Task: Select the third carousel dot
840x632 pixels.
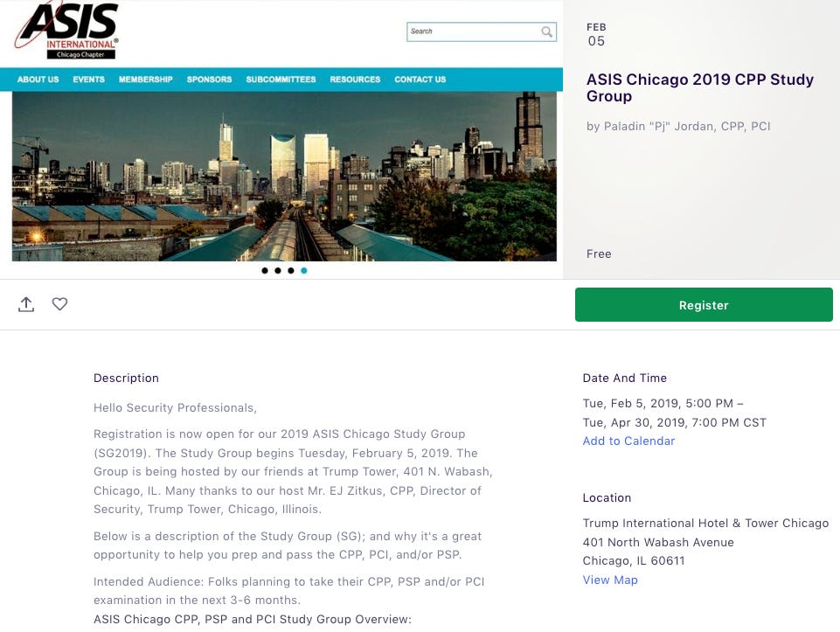Action: tap(291, 270)
